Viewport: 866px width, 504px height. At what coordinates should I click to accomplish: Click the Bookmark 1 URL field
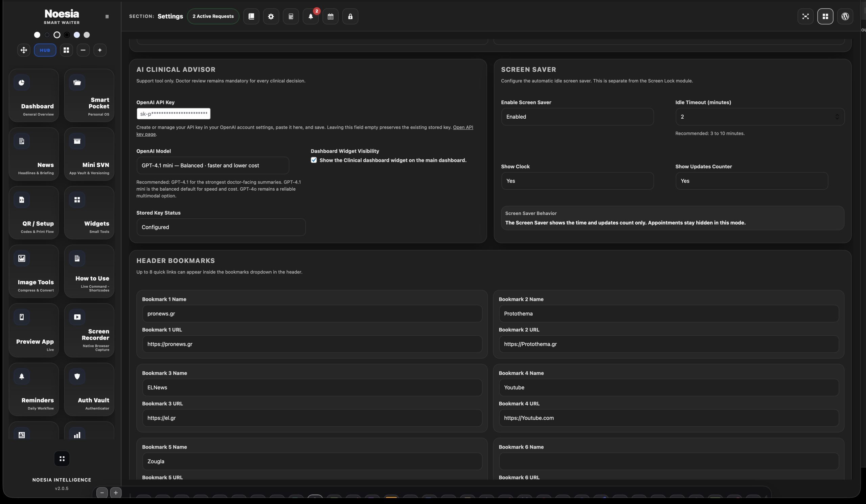(x=312, y=344)
